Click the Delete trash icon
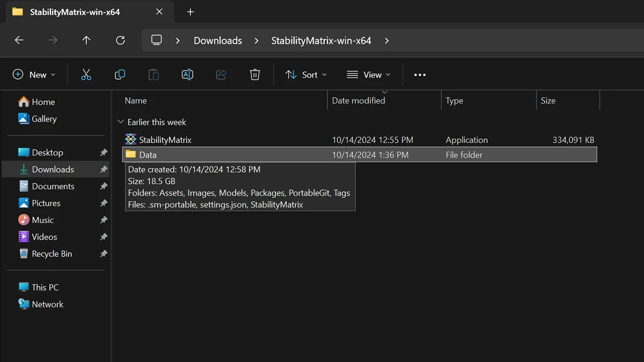 coord(255,75)
